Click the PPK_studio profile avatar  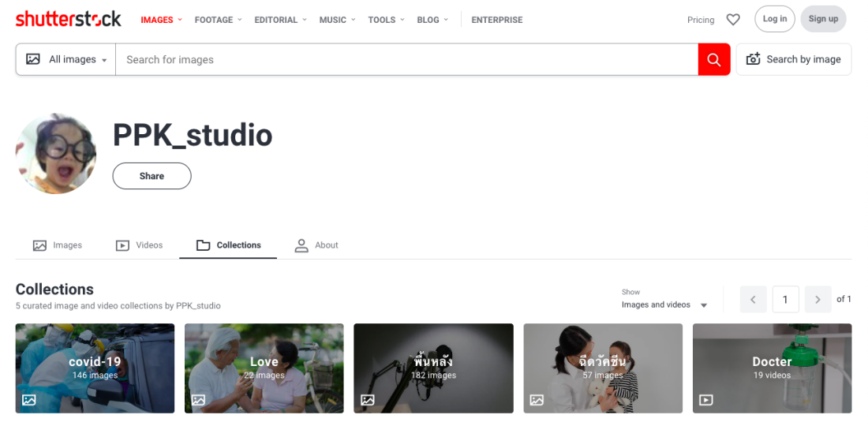(55, 153)
